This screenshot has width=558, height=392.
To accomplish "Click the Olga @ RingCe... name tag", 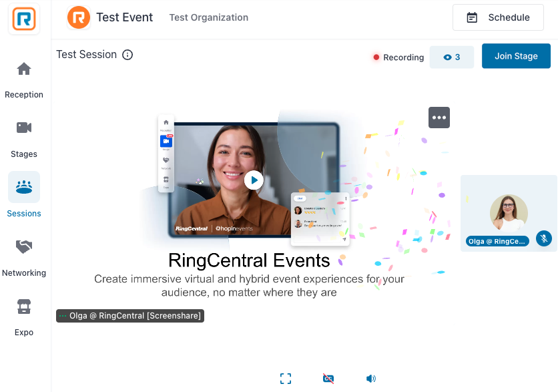I will [497, 241].
